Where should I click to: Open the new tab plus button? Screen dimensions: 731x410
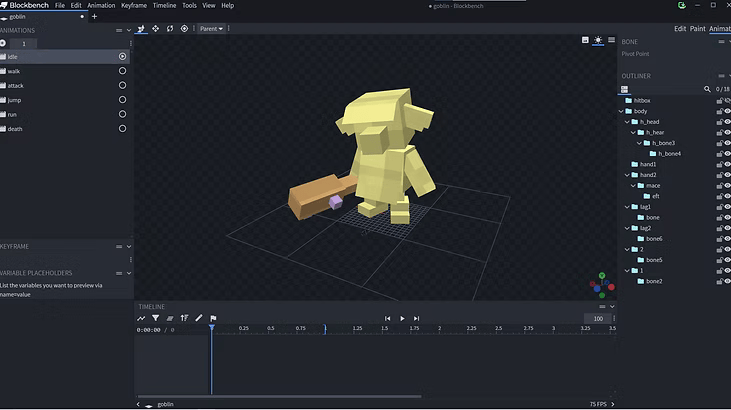(x=94, y=17)
